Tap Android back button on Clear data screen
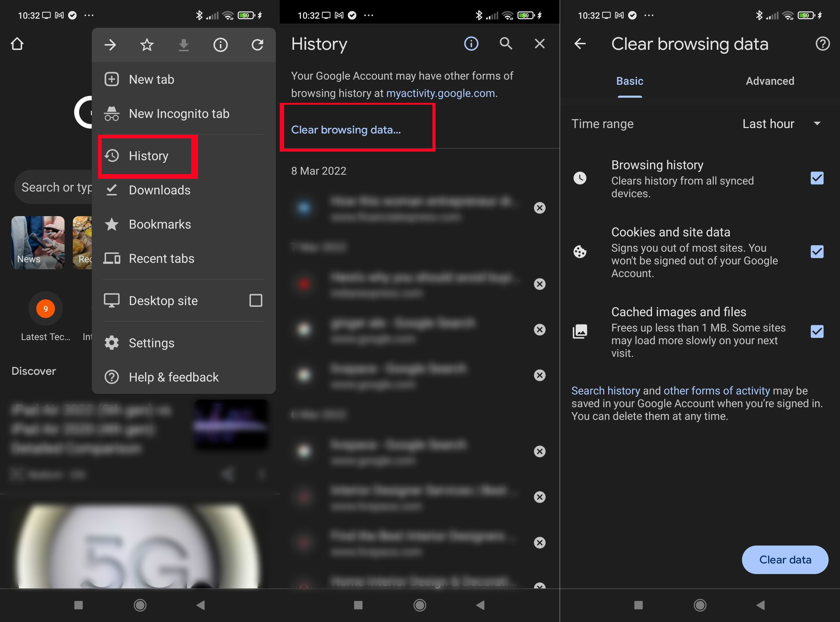The height and width of the screenshot is (622, 840). point(761,605)
